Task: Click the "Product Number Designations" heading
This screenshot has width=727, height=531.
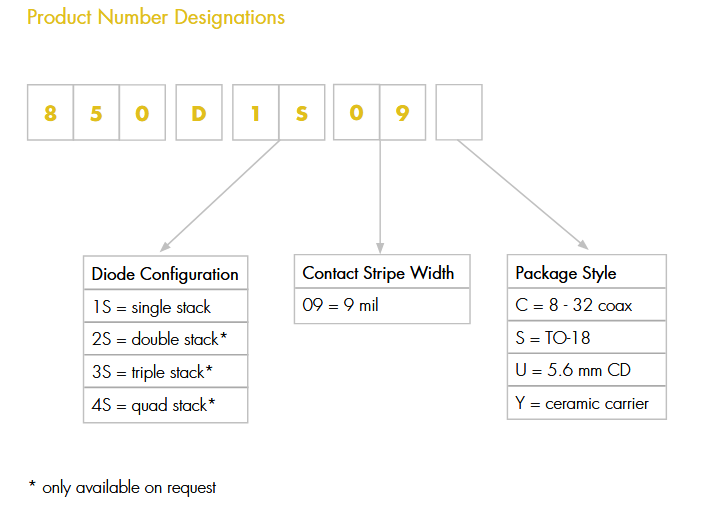Action: click(156, 18)
